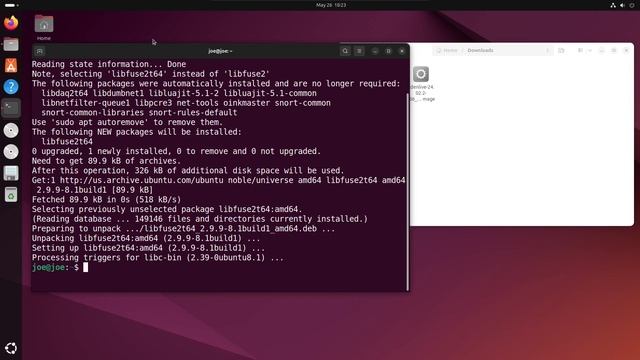
Task: Maximize the Files window
Action: pos(614,51)
